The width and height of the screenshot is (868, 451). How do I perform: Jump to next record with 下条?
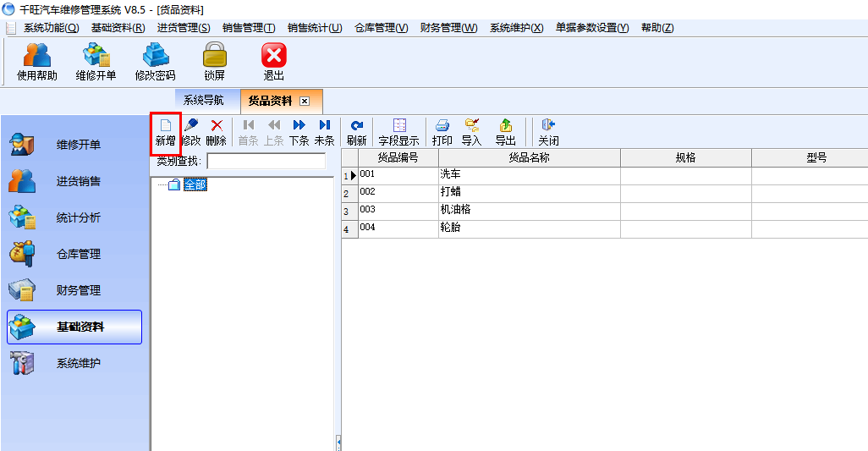pyautogui.click(x=299, y=133)
